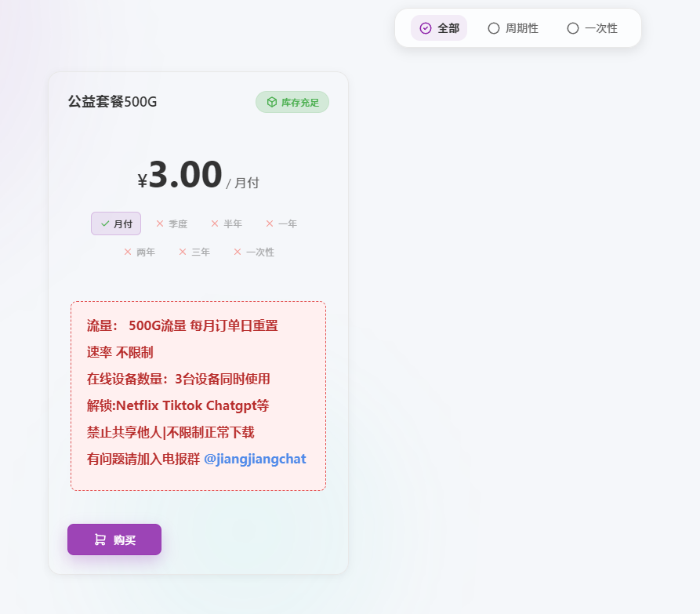Click the ¥3.00 price text
Viewport: 700px width, 614px height.
(180, 175)
